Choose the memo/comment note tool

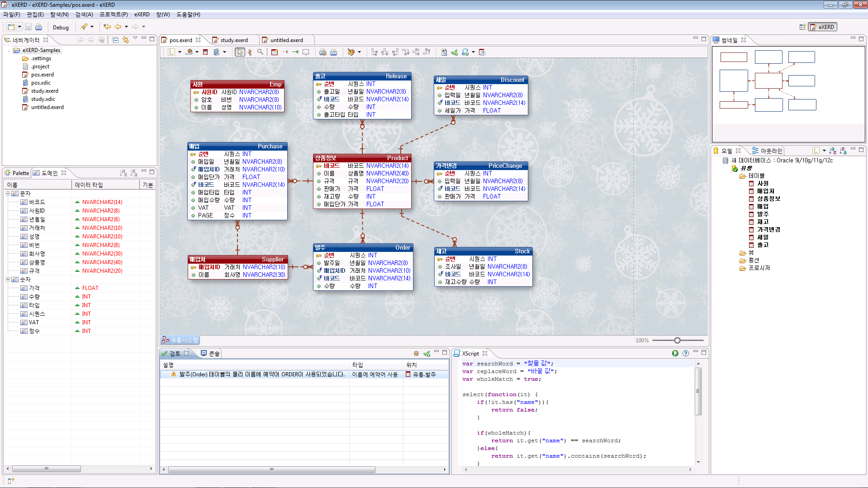306,52
